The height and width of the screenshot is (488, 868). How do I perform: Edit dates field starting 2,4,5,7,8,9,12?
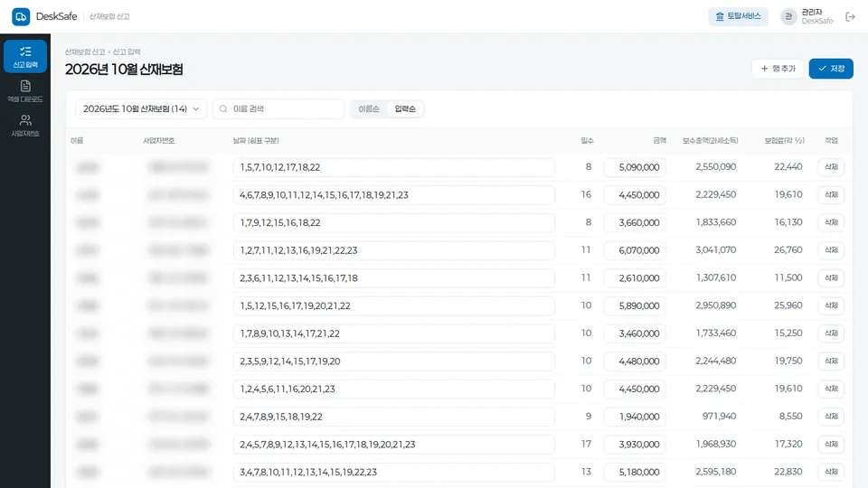(x=393, y=445)
